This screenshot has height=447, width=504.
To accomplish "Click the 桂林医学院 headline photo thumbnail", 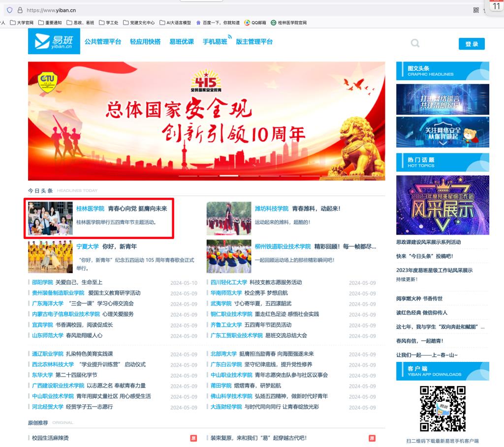I will 50,218.
